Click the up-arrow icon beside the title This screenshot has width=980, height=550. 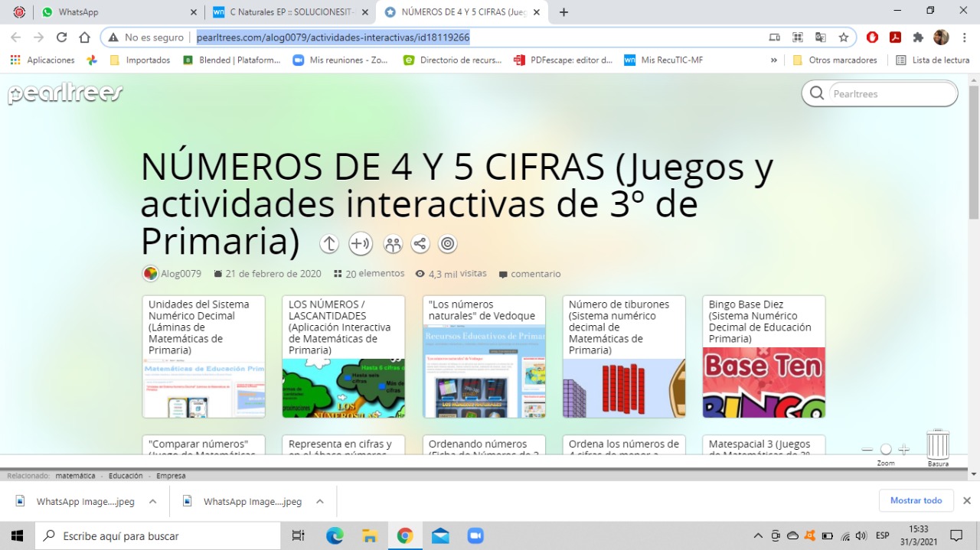click(329, 244)
